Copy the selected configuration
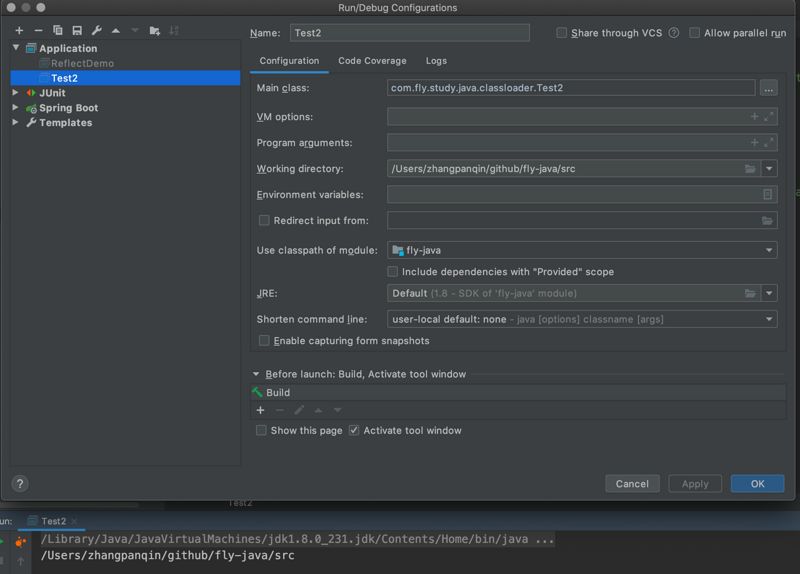This screenshot has width=800, height=574. coord(57,31)
